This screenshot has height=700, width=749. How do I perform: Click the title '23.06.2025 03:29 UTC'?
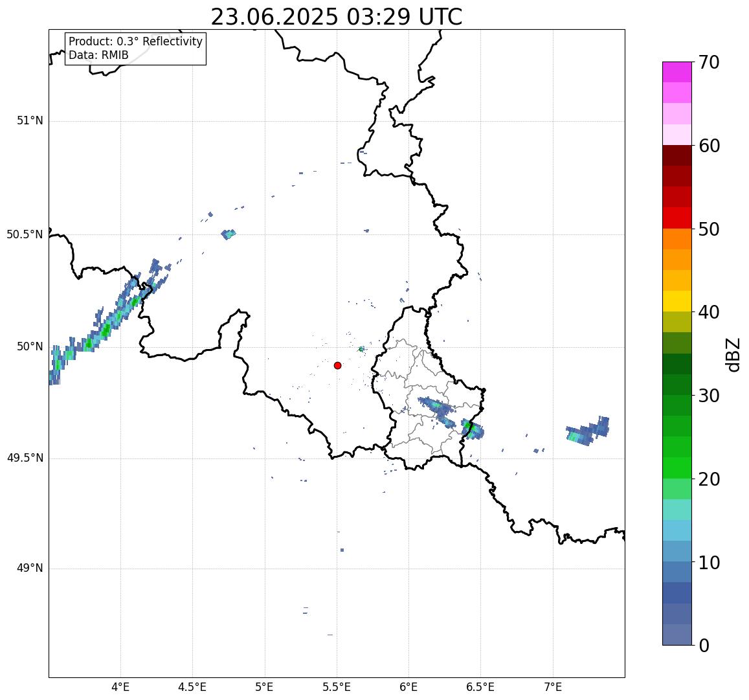336,17
